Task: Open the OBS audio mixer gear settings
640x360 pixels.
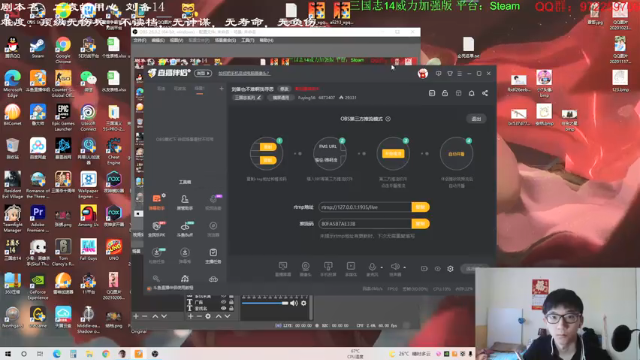Action: (x=304, y=303)
